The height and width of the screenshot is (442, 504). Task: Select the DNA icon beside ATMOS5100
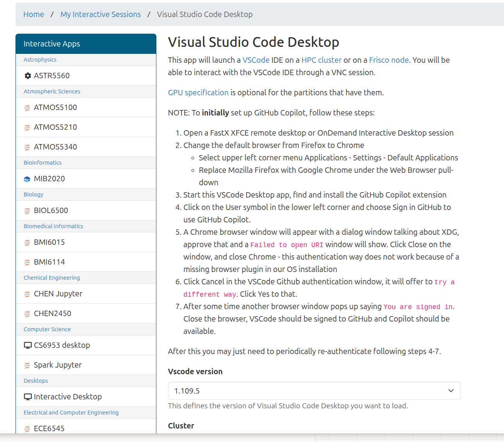pyautogui.click(x=27, y=108)
